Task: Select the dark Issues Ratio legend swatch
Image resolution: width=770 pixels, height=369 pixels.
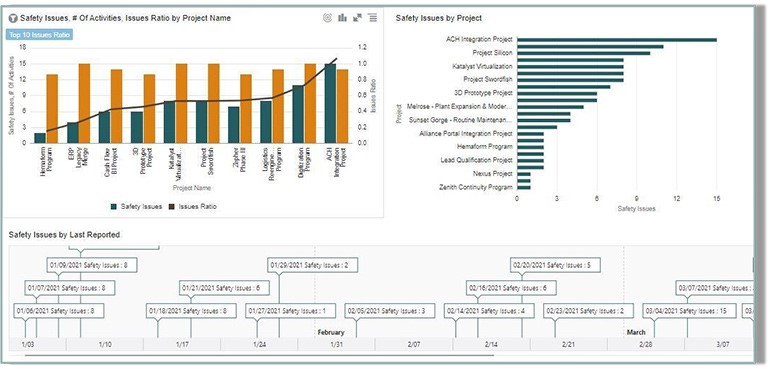Action: pyautogui.click(x=172, y=207)
